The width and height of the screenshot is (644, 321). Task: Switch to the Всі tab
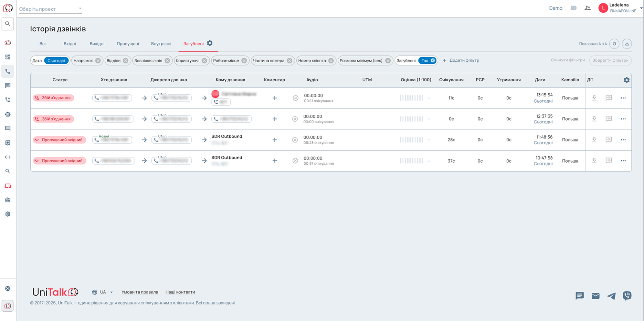(42, 44)
